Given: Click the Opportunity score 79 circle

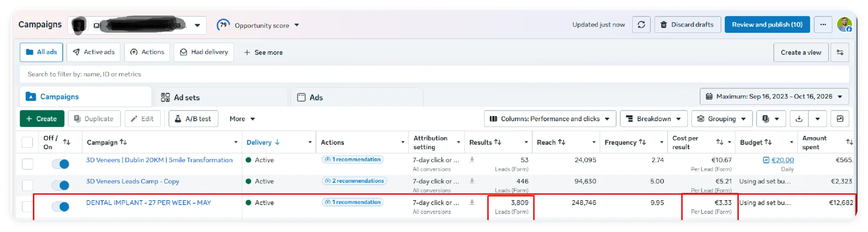Looking at the screenshot, I should point(223,25).
